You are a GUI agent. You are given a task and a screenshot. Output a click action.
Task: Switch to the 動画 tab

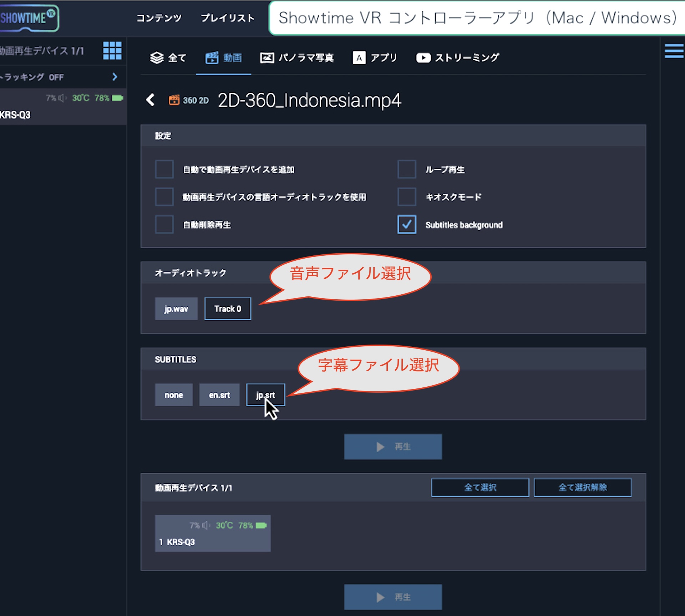(x=223, y=57)
